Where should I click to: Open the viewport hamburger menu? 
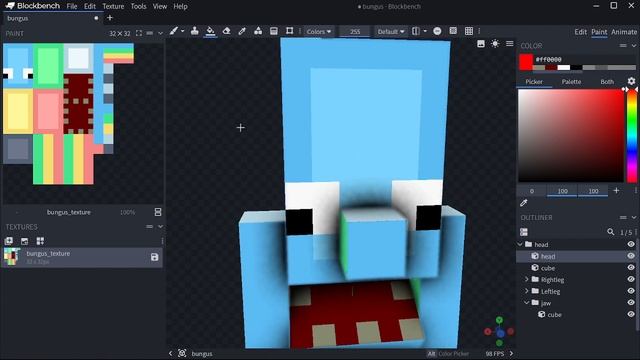tap(510, 44)
